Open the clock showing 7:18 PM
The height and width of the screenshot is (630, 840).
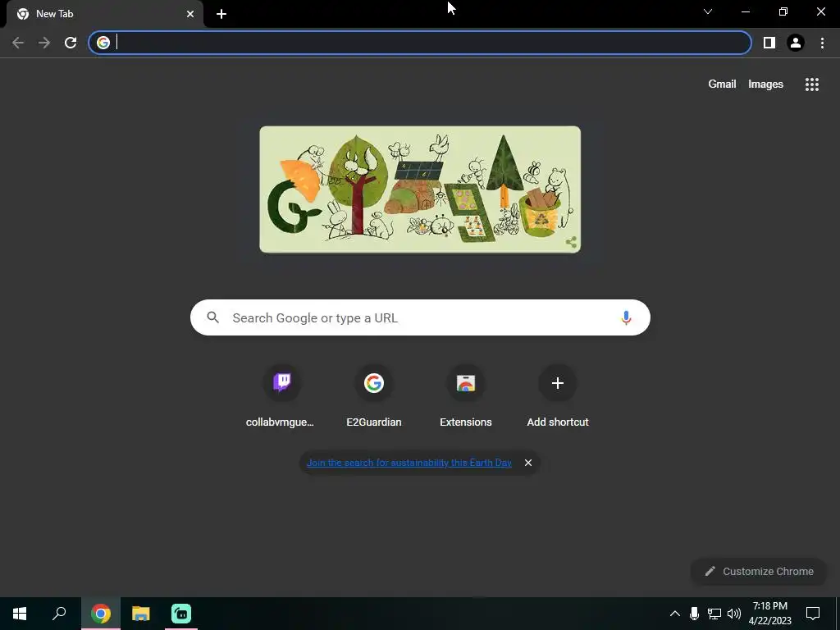[x=769, y=614]
